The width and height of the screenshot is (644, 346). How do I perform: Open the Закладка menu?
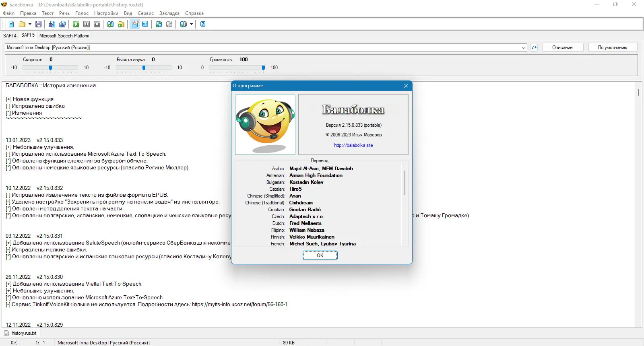pos(169,13)
